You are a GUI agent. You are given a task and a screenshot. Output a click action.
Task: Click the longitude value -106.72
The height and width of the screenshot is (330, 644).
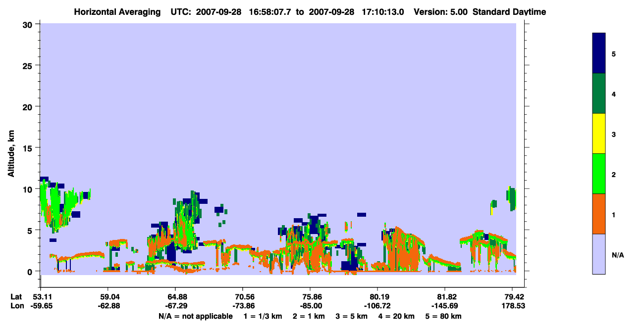tap(377, 306)
